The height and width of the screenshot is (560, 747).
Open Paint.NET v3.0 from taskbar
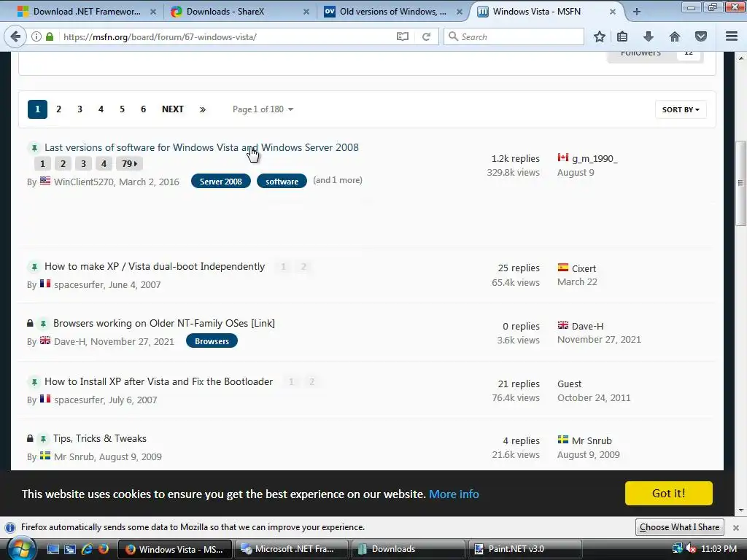click(x=525, y=549)
